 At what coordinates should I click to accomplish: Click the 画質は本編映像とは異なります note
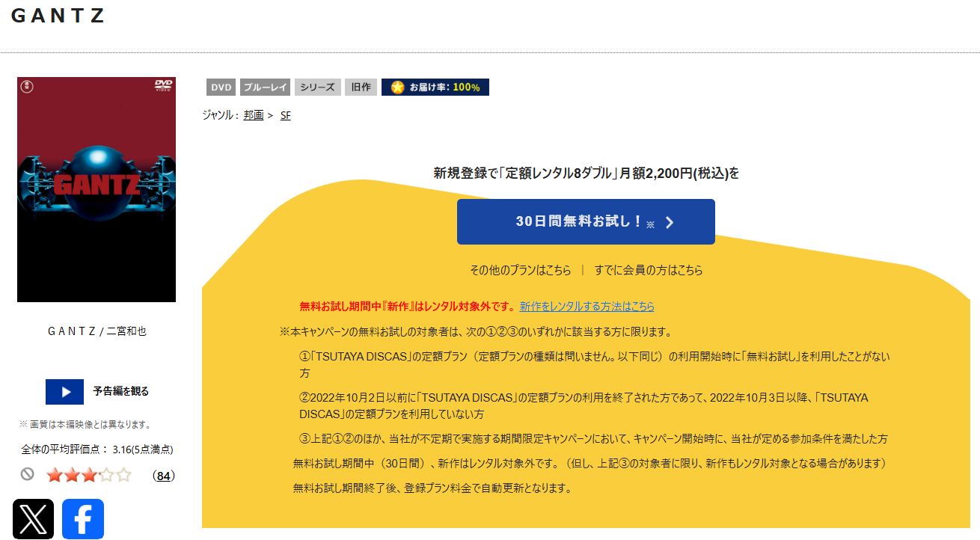pos(85,424)
